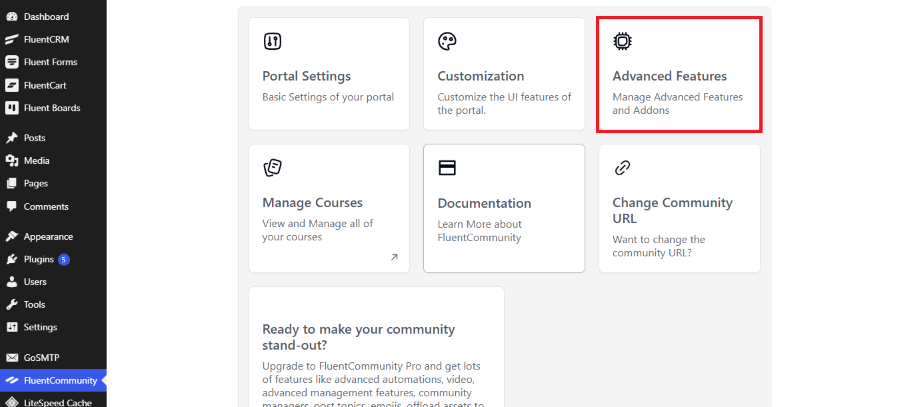Click the Appearance paintbrush icon

11,237
